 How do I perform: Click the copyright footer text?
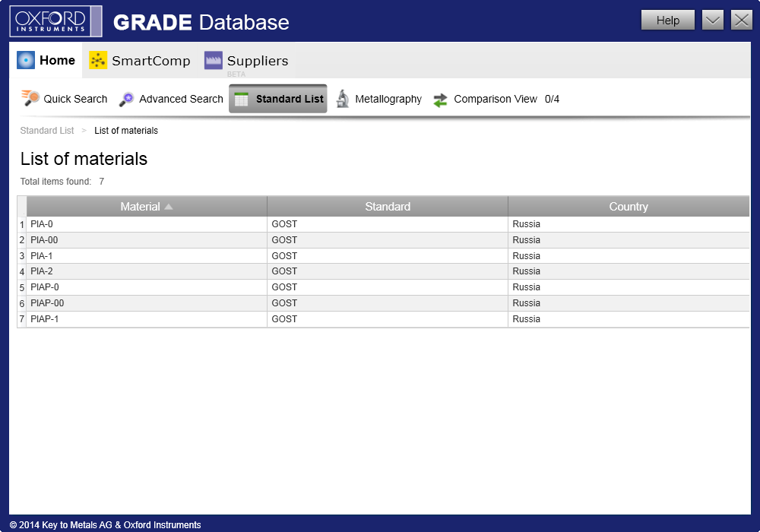coord(105,524)
